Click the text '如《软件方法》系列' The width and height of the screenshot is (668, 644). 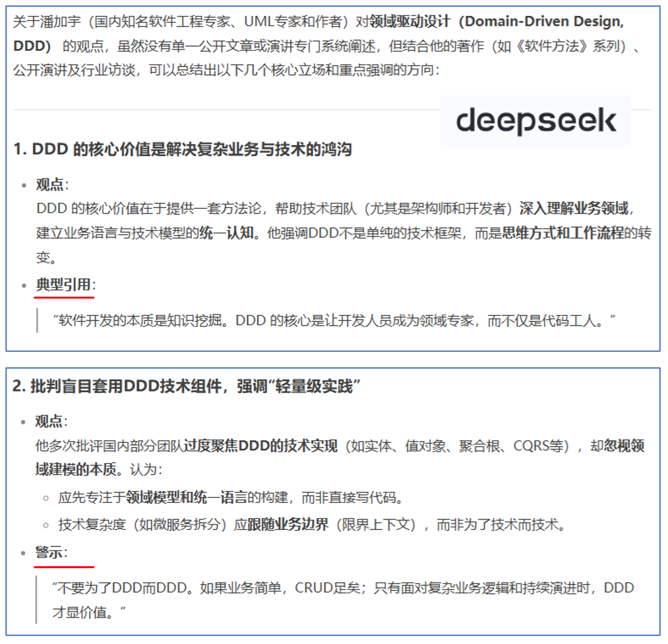click(x=559, y=45)
